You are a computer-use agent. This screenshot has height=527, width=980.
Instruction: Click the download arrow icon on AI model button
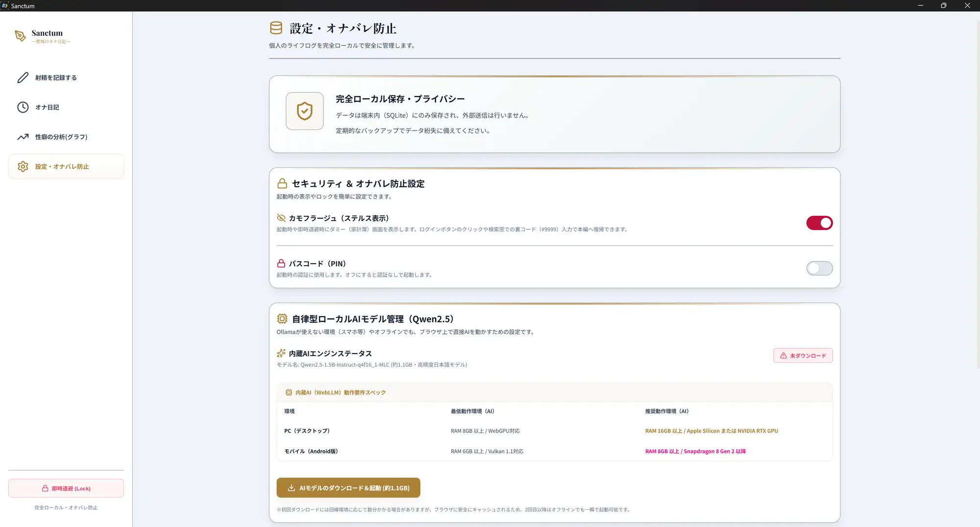click(x=291, y=488)
